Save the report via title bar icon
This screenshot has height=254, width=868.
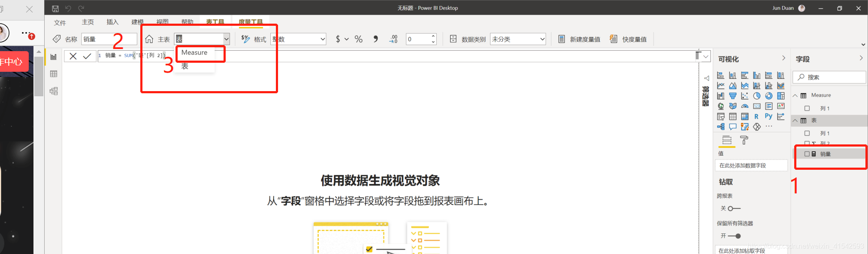(55, 8)
